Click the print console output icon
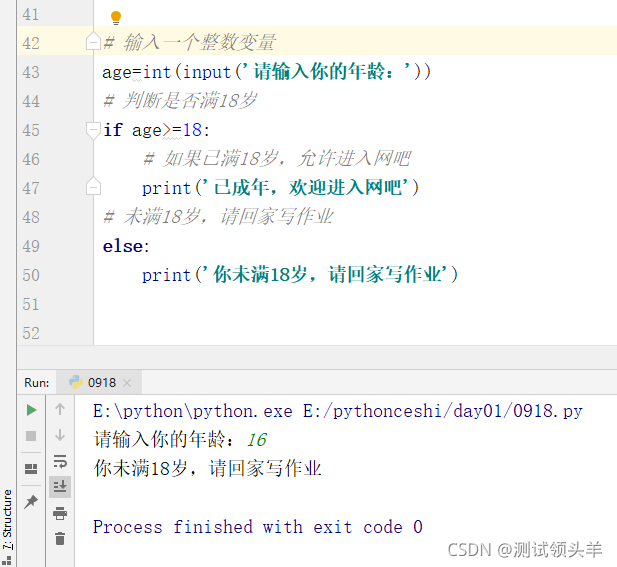This screenshot has height=567, width=617. [x=60, y=513]
